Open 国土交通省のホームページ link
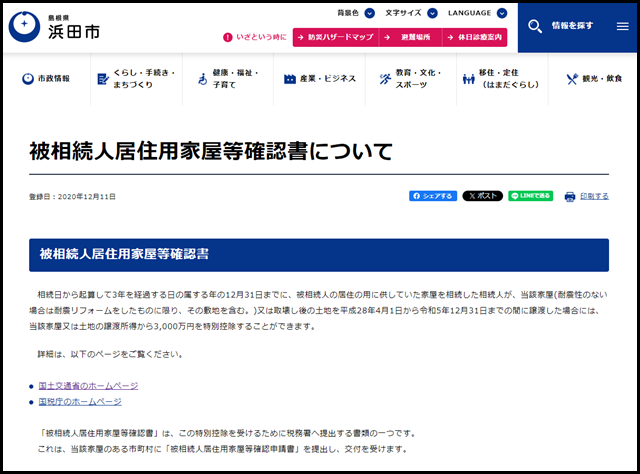640x474 pixels. click(88, 386)
